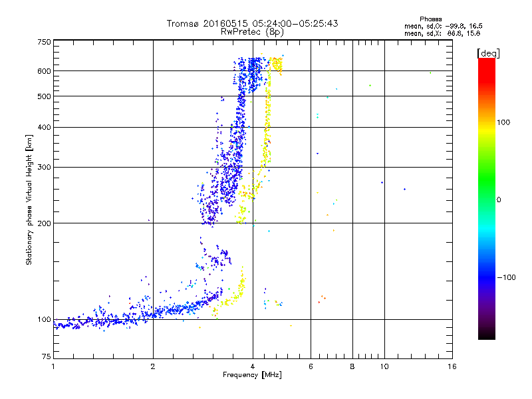Click the y-axis tick label '750'
This screenshot has width=532, height=399.
coord(44,42)
